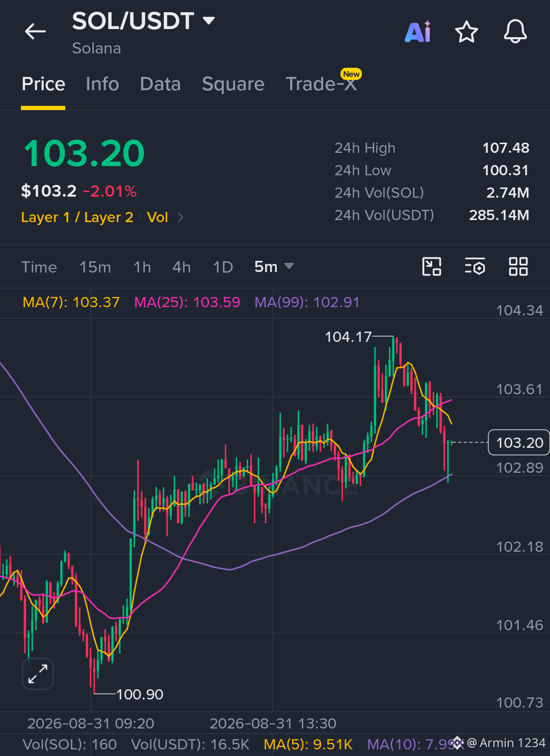Tap the Vol(SOL): 160 volume label
550x756 pixels.
70,744
